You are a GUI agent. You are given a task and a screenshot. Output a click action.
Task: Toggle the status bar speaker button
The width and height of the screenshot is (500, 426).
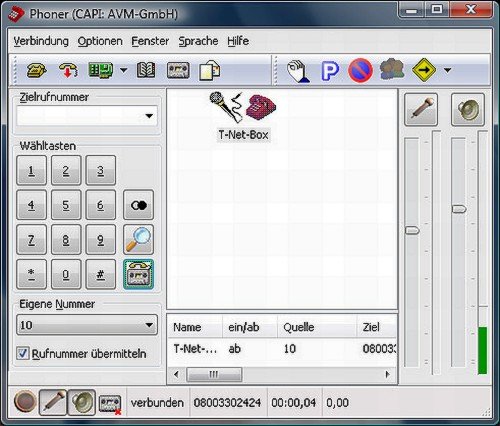pyautogui.click(x=82, y=402)
